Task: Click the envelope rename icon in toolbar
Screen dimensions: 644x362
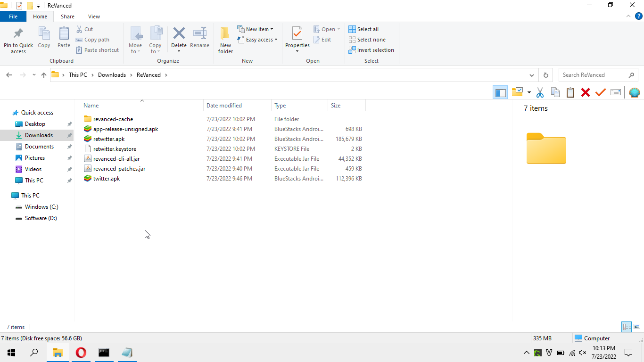Action: [x=616, y=92]
